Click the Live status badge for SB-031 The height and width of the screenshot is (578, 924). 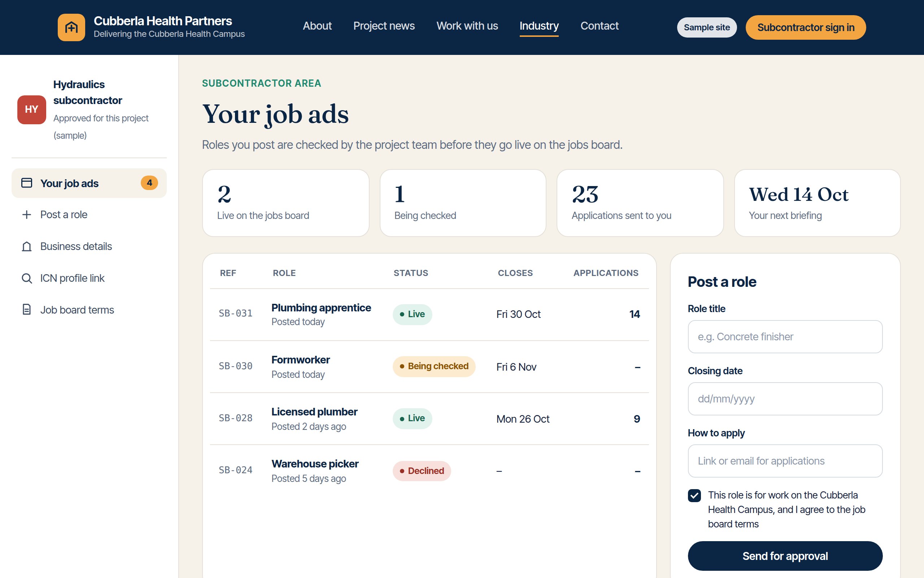[412, 314]
